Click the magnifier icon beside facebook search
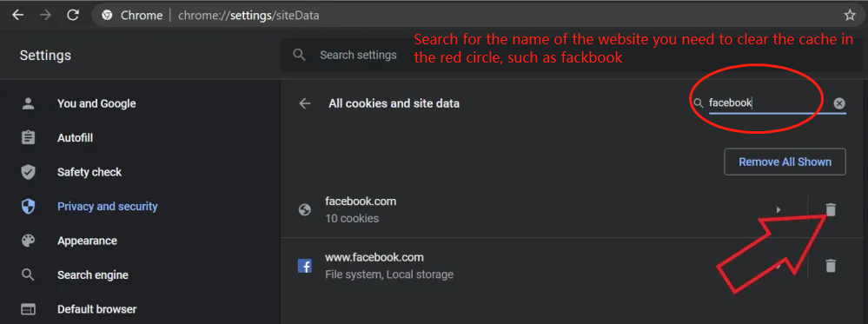 (x=699, y=103)
